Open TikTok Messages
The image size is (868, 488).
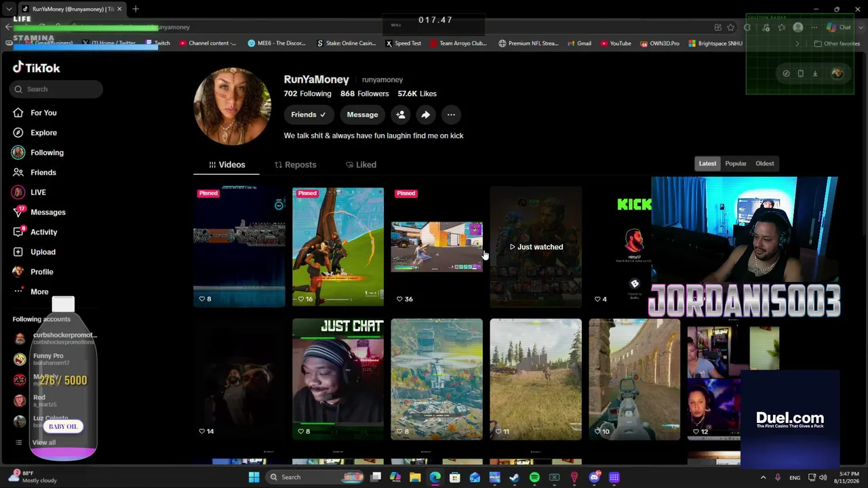(x=47, y=212)
